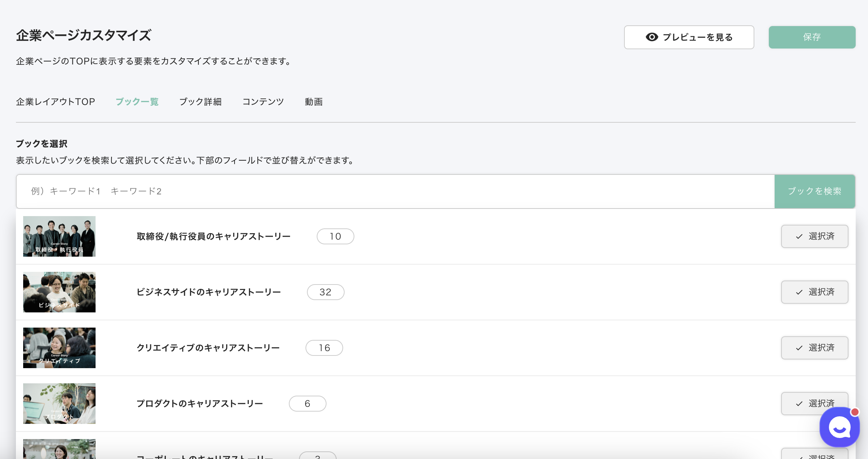Select the ブック一覧 tab
The image size is (868, 459).
tap(137, 102)
